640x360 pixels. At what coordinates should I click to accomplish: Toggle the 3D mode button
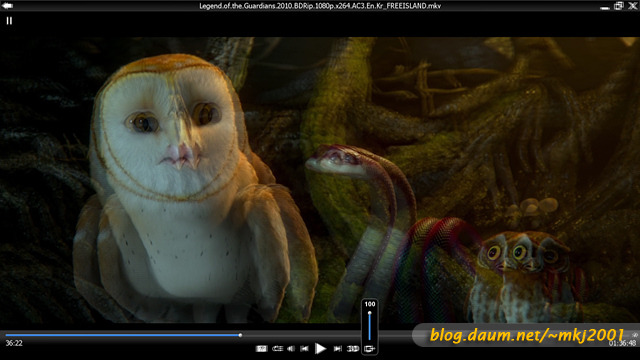click(353, 349)
